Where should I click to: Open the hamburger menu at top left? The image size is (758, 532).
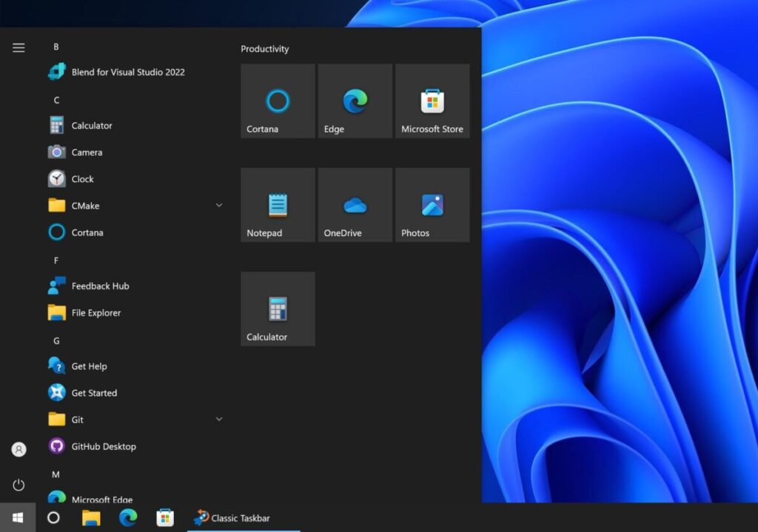18,47
